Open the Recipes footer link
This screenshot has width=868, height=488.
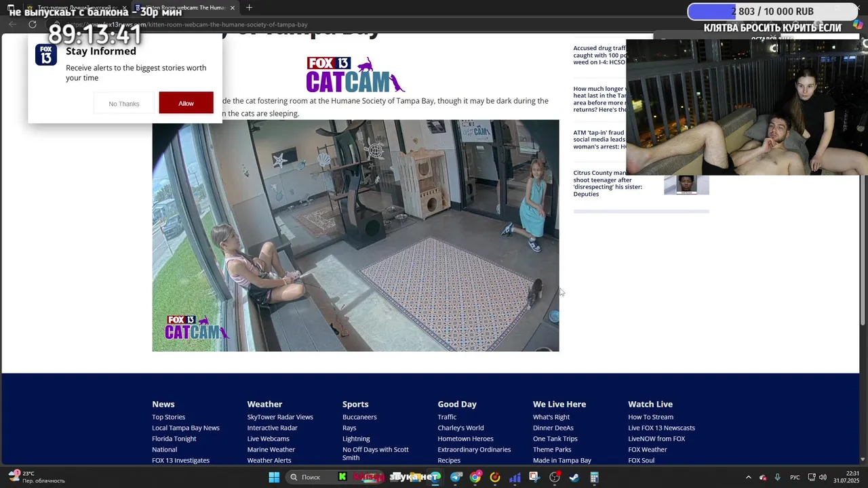tap(449, 460)
